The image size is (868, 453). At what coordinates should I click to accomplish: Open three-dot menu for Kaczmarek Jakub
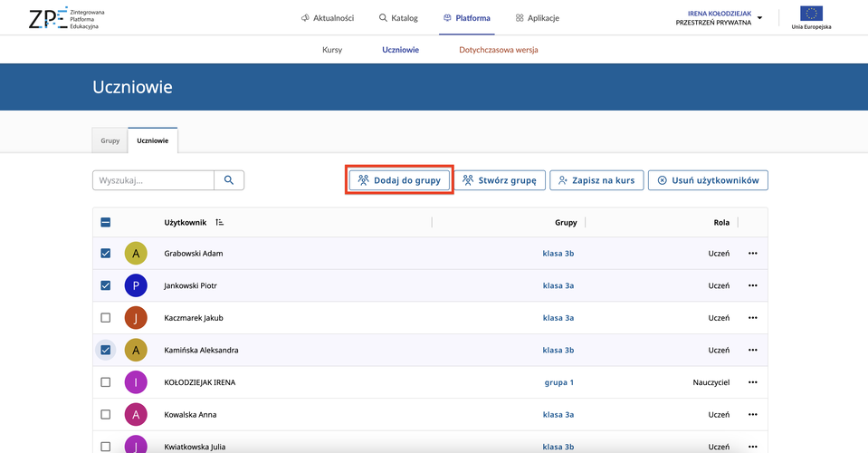click(x=752, y=318)
